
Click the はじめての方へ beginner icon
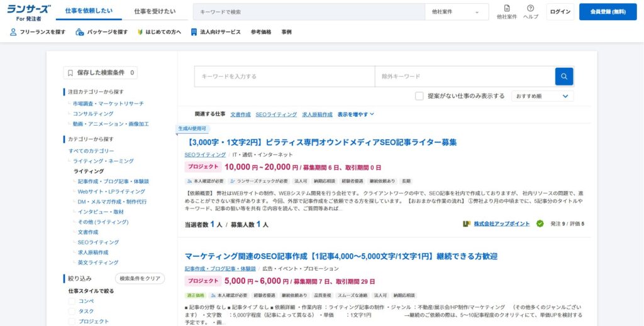coord(140,32)
